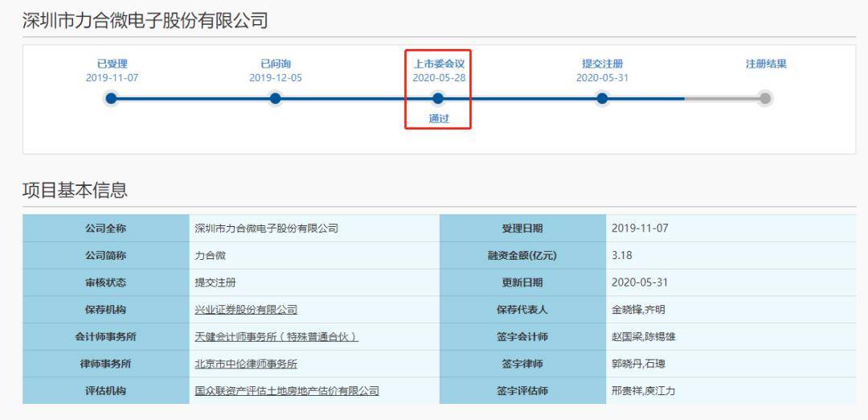The image size is (868, 420).
Task: Click the page title 深圳市力合微电子股份有限公司
Action: 145,20
